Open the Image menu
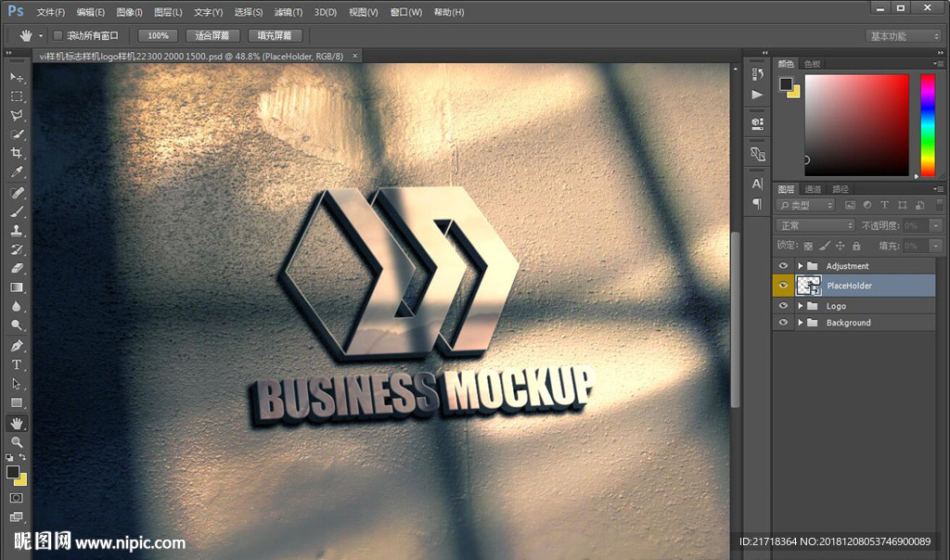The width and height of the screenshot is (950, 560). (129, 12)
